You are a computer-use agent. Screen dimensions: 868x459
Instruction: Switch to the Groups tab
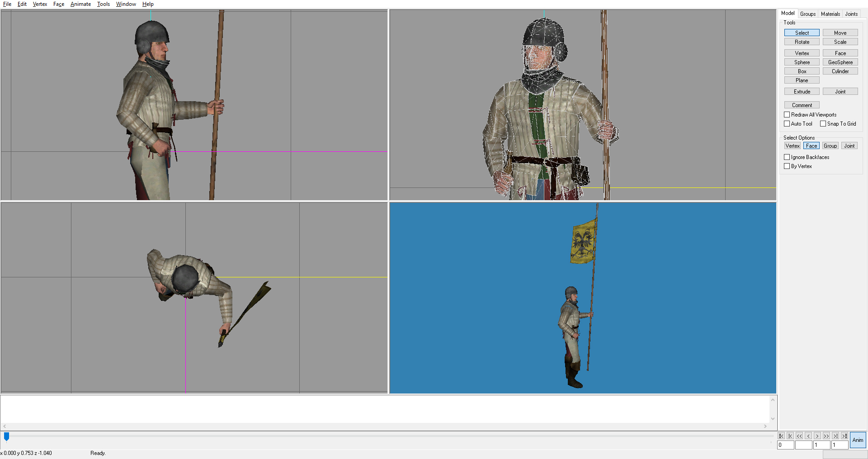pos(807,14)
